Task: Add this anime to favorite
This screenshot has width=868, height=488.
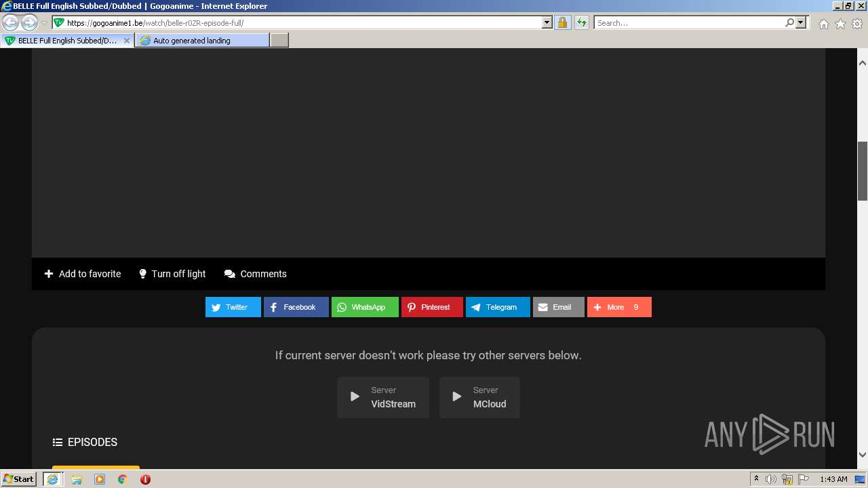Action: pyautogui.click(x=83, y=274)
